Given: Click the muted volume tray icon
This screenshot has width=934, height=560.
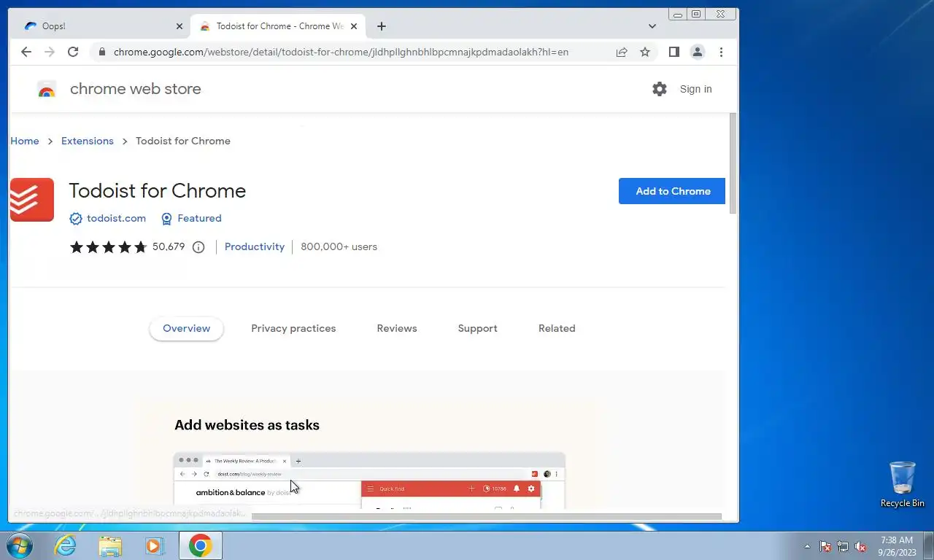Looking at the screenshot, I should pyautogui.click(x=860, y=546).
